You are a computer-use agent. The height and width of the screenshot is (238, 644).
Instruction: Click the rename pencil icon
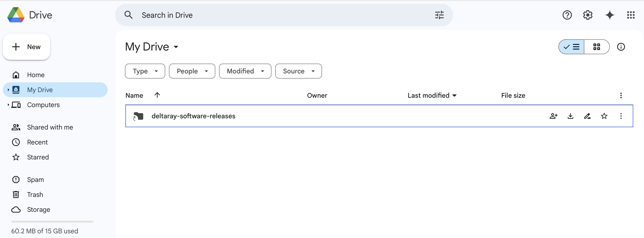(x=587, y=116)
